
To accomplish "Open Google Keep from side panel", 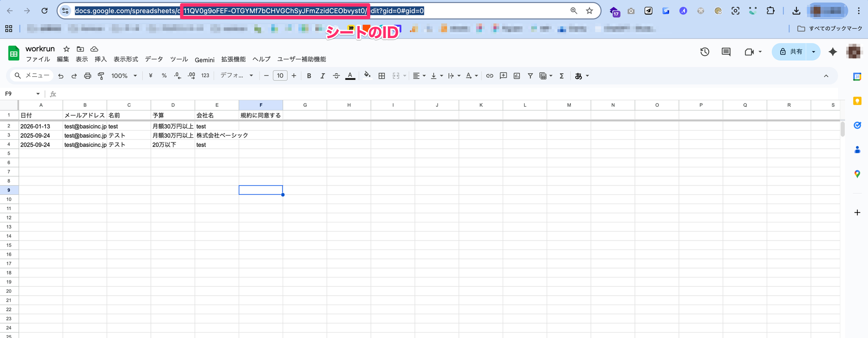I will point(857,101).
